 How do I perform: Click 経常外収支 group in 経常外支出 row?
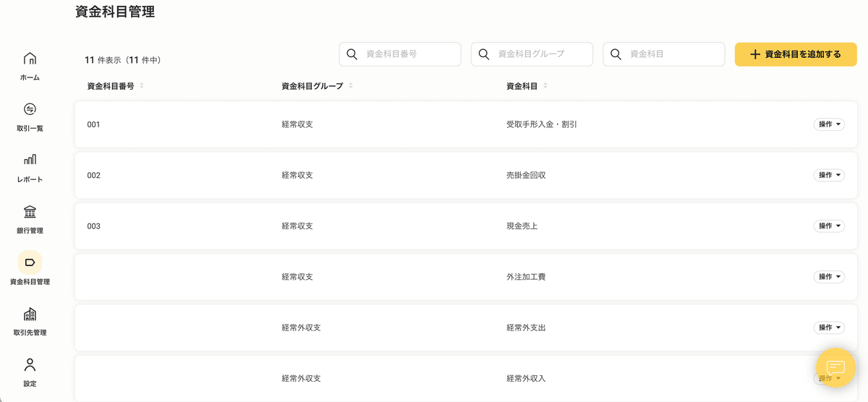click(x=301, y=328)
